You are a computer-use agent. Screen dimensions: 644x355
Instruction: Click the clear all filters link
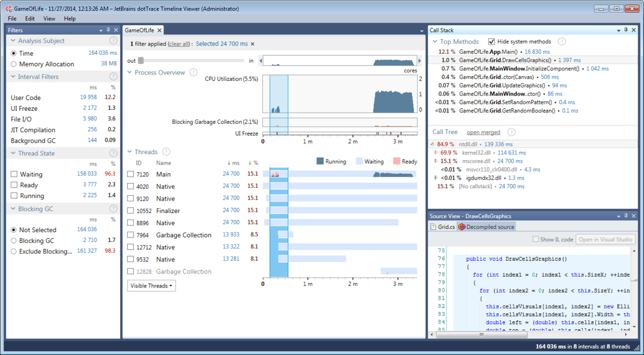pos(179,44)
